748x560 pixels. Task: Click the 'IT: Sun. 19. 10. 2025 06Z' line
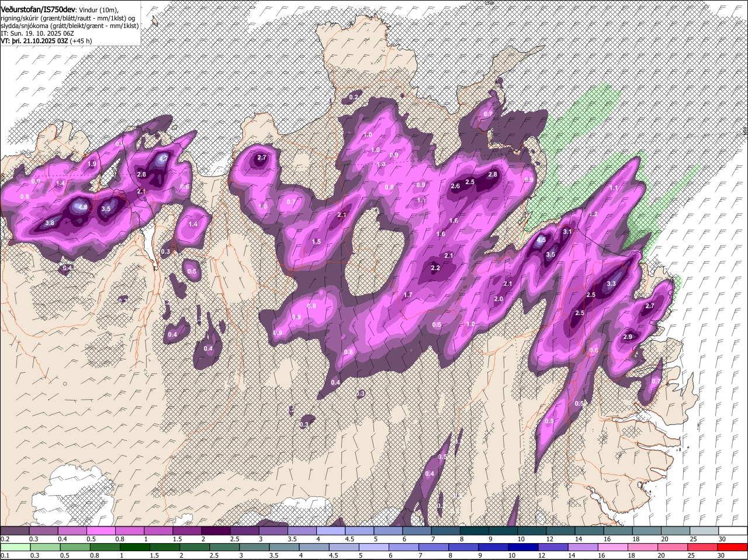pos(37,34)
